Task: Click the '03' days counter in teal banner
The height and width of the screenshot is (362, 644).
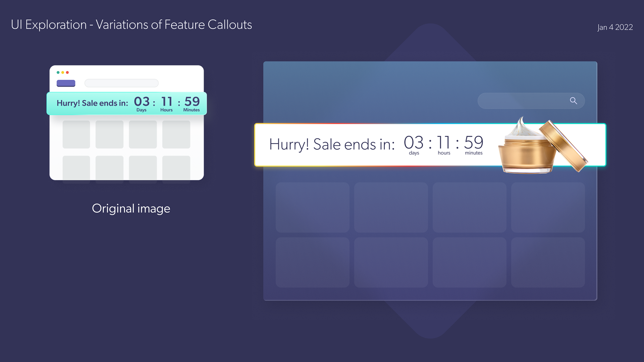Action: (x=142, y=102)
